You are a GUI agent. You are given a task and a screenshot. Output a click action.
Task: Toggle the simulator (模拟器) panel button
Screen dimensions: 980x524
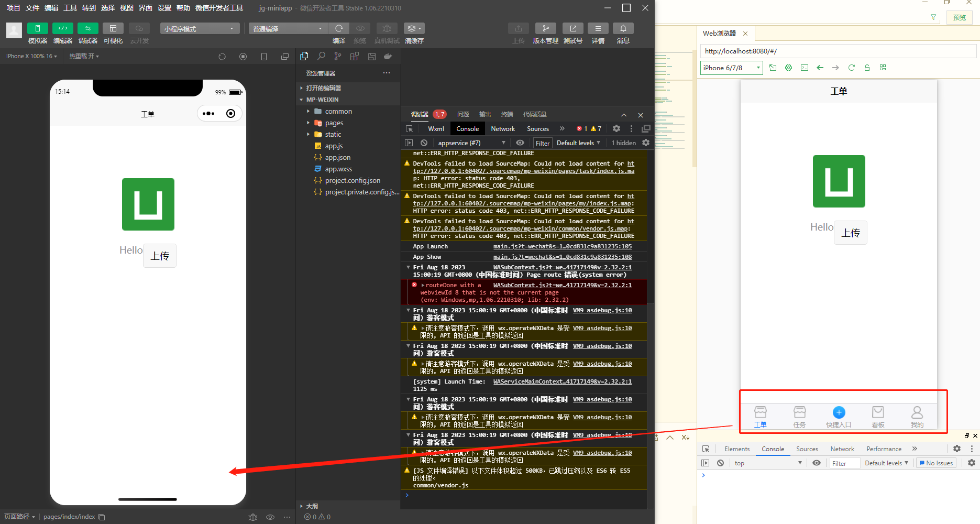[38, 28]
